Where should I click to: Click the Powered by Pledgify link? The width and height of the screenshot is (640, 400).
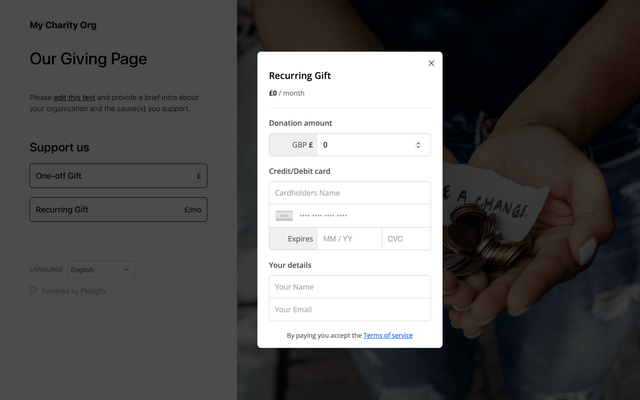[x=74, y=291]
